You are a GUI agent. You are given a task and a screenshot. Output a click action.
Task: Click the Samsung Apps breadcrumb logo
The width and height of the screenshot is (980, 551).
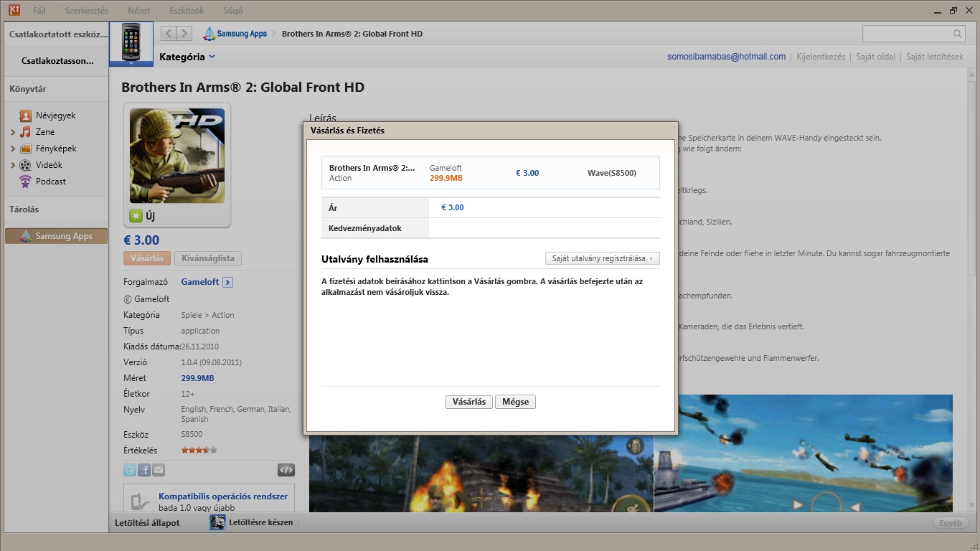235,34
